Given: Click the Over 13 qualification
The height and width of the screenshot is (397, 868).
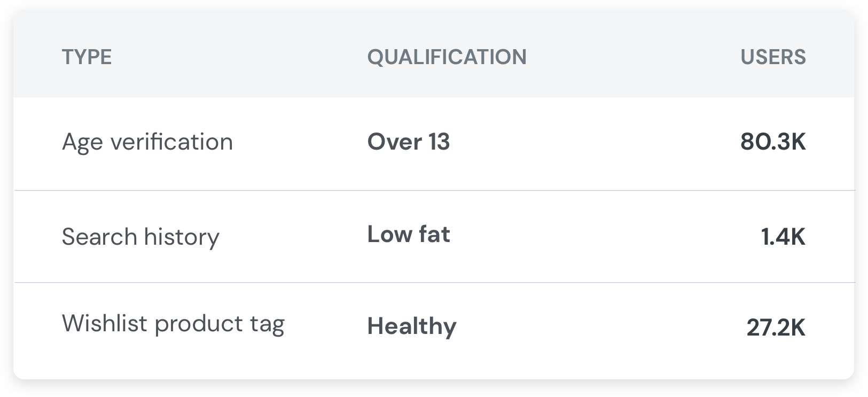Looking at the screenshot, I should 409,142.
